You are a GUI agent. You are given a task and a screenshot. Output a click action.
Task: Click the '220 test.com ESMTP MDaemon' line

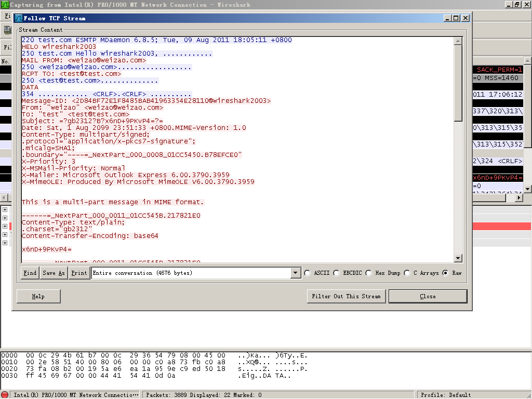157,40
